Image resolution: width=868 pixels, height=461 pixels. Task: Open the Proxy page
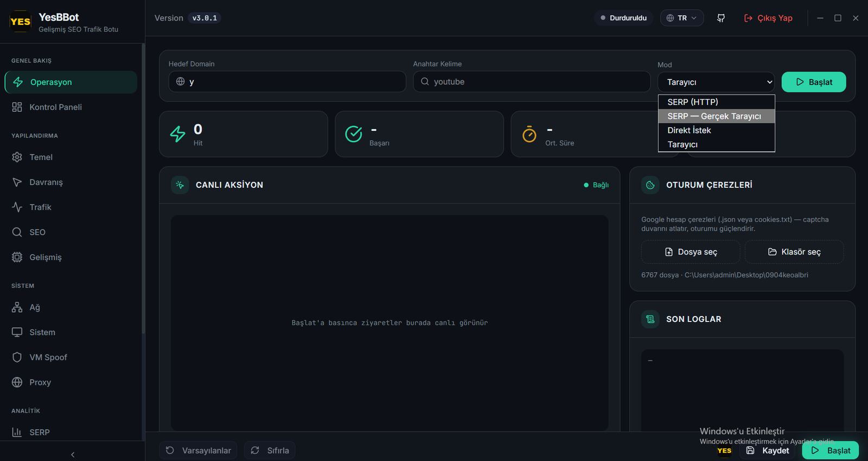click(71, 382)
